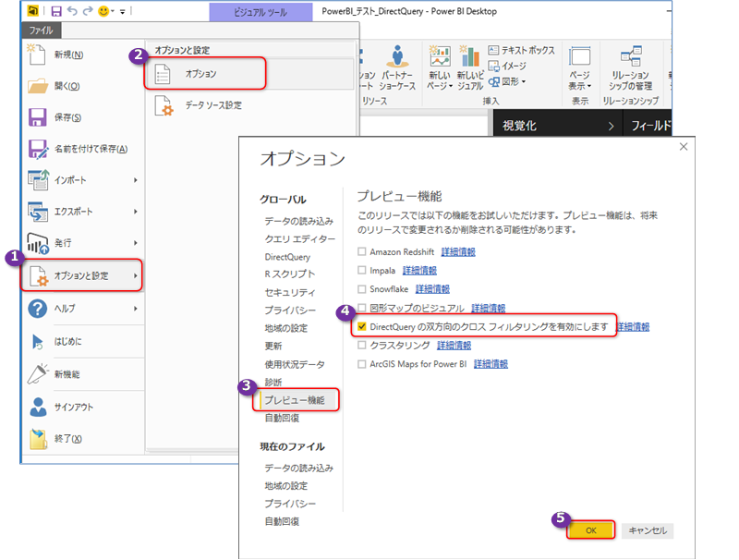Click the エクスポート icon
Image resolution: width=739 pixels, height=560 pixels.
coord(38,212)
